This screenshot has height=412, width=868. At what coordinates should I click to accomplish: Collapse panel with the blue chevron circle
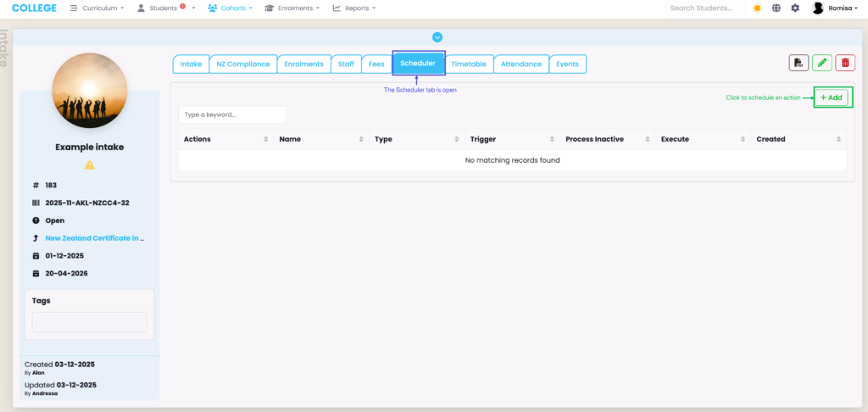click(x=437, y=36)
